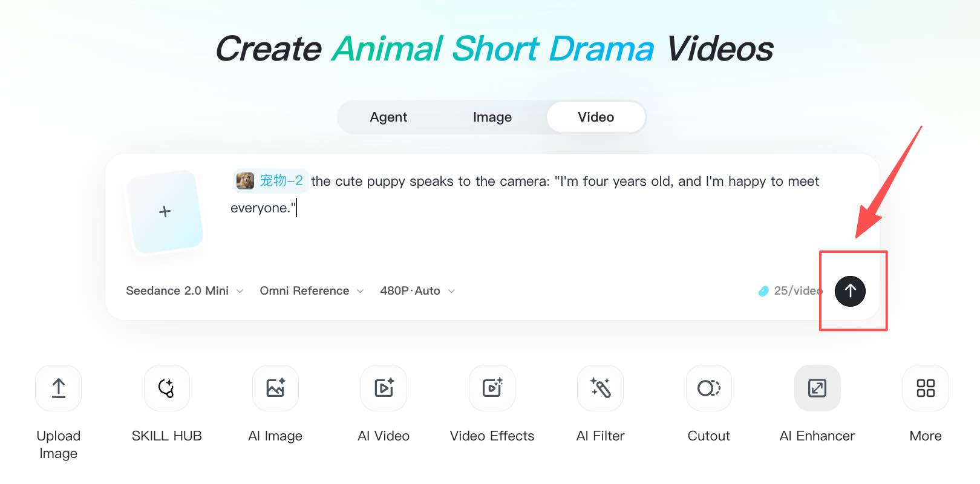Image resolution: width=980 pixels, height=484 pixels.
Task: Click the "More" label
Action: coord(926,436)
